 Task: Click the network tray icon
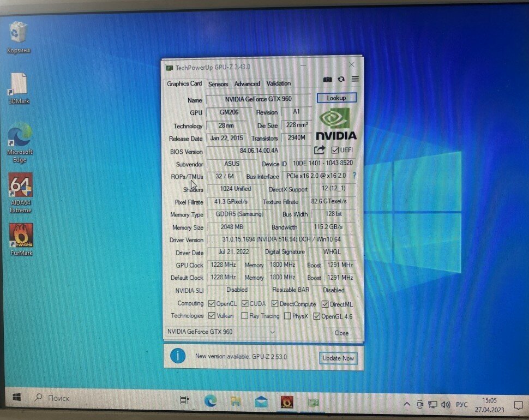point(432,404)
